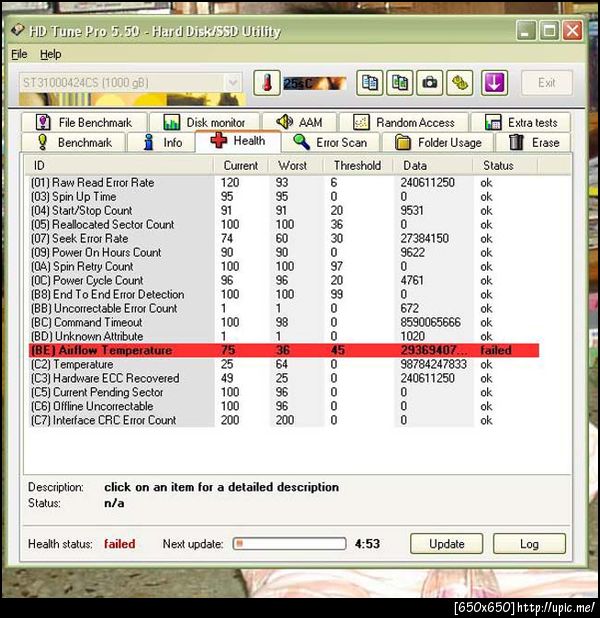600x618 pixels.
Task: Go to the Erase tab
Action: point(533,142)
